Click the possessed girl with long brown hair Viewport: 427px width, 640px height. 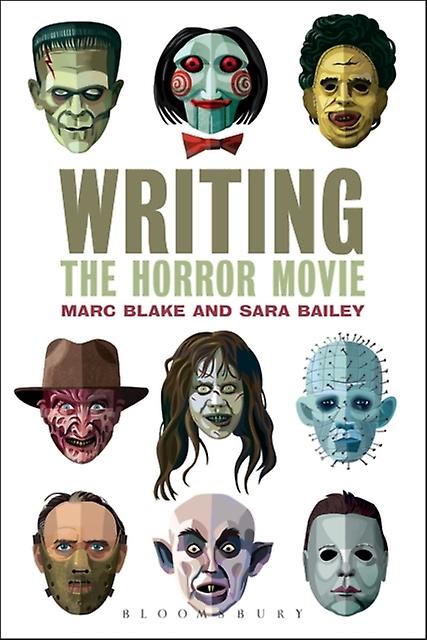214,414
